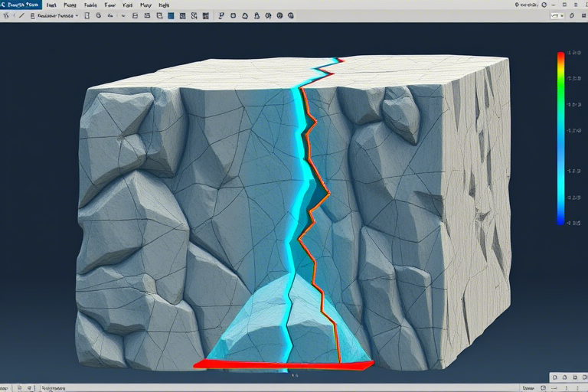Click the application logo in title bar

pyautogui.click(x=4, y=5)
